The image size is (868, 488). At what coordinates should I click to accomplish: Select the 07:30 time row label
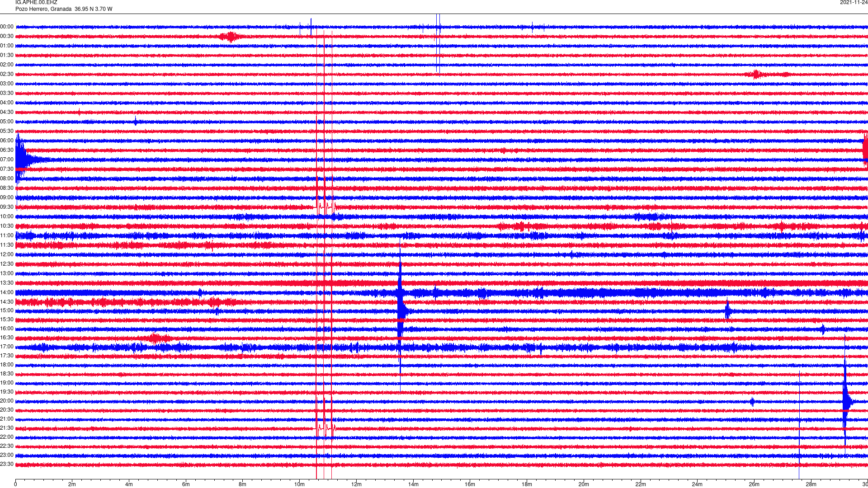(7, 169)
